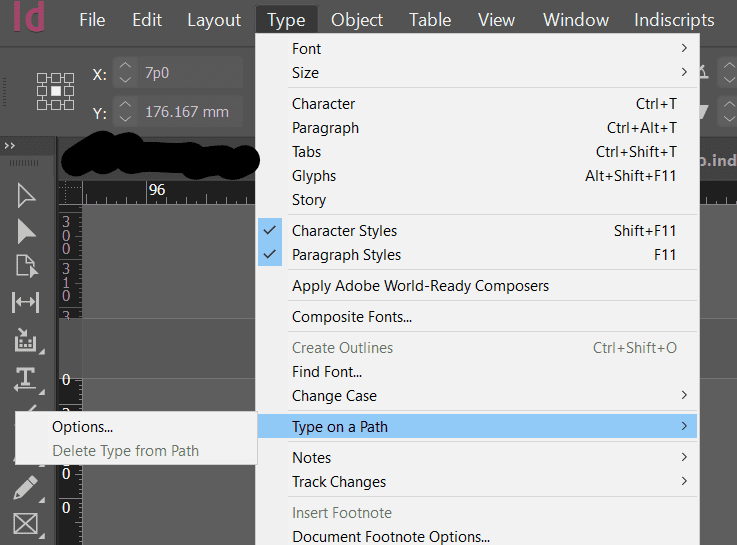This screenshot has width=737, height=545.
Task: Select the Selection tool arrow
Action: pos(26,195)
